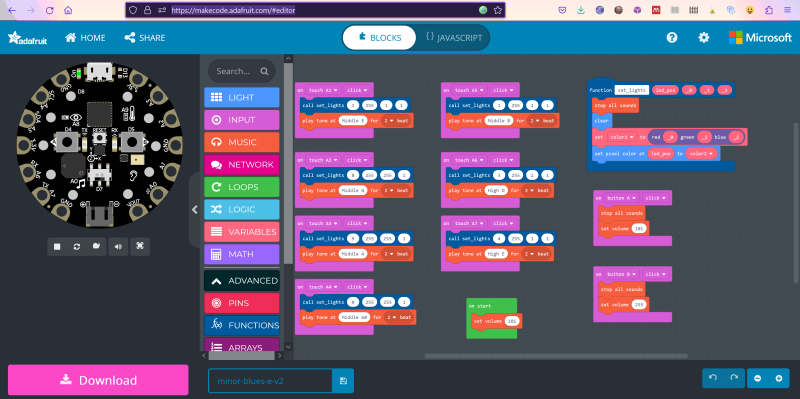Screen dimensions: 800x399
Task: Collapse the simulator side panel
Action: coord(194,209)
